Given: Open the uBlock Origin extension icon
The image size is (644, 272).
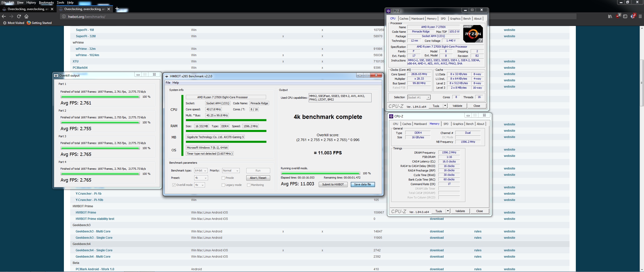Looking at the screenshot, I should 618,16.
